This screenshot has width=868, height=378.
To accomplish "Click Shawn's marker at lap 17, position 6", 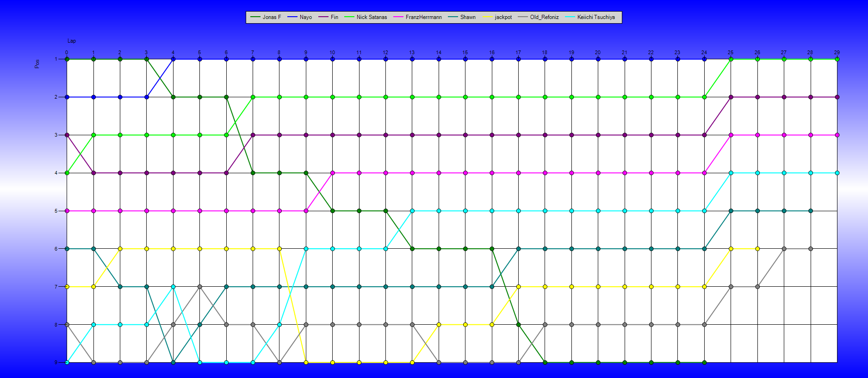I will pyautogui.click(x=518, y=249).
